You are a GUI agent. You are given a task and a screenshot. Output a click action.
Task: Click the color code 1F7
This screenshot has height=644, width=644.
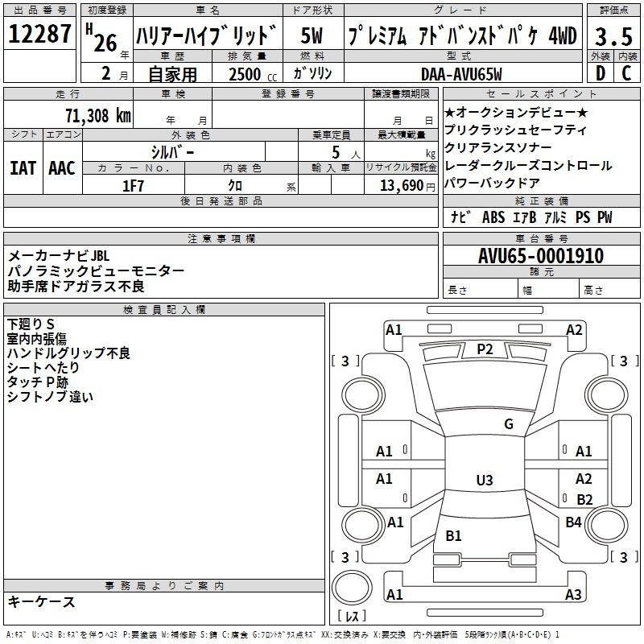pyautogui.click(x=133, y=185)
